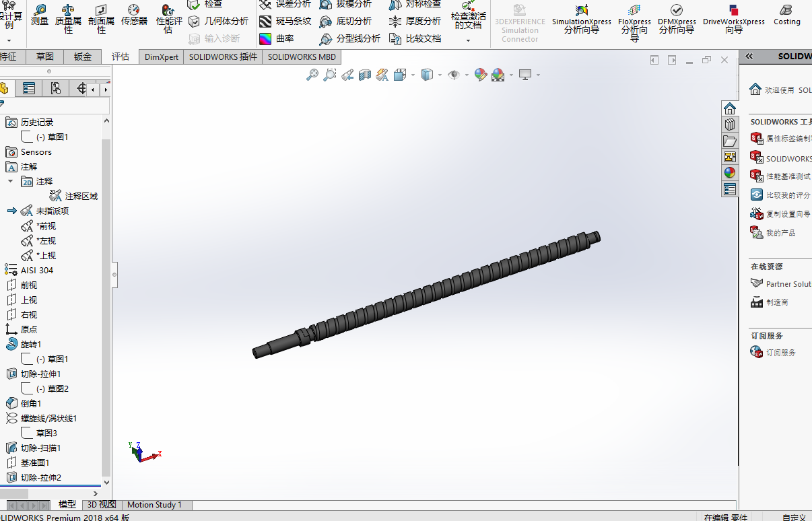Open ConfigurationManager tab in left panel
The width and height of the screenshot is (812, 521).
click(55, 88)
